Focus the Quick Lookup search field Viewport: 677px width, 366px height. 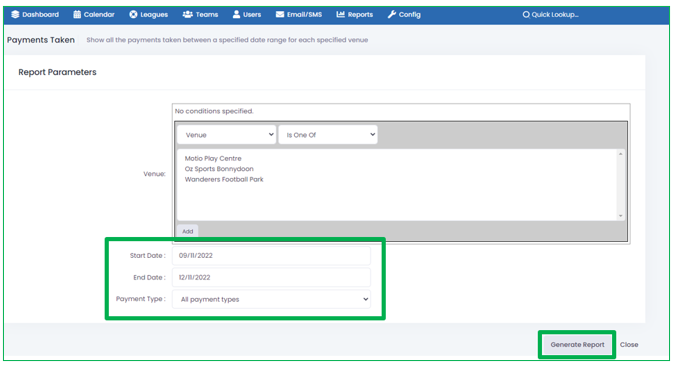click(x=555, y=15)
